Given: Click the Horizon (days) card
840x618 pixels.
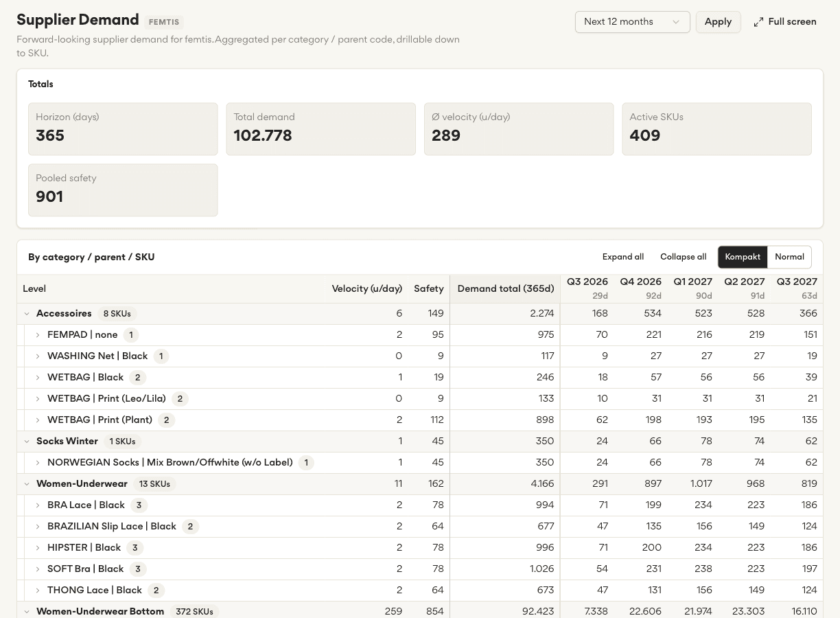Looking at the screenshot, I should (123, 129).
